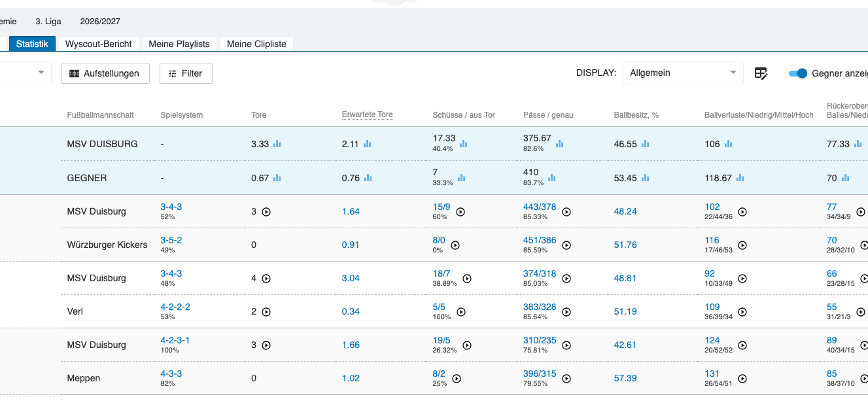The height and width of the screenshot is (414, 868).
Task: Open 4-2-3-1 formation link
Action: pos(175,340)
